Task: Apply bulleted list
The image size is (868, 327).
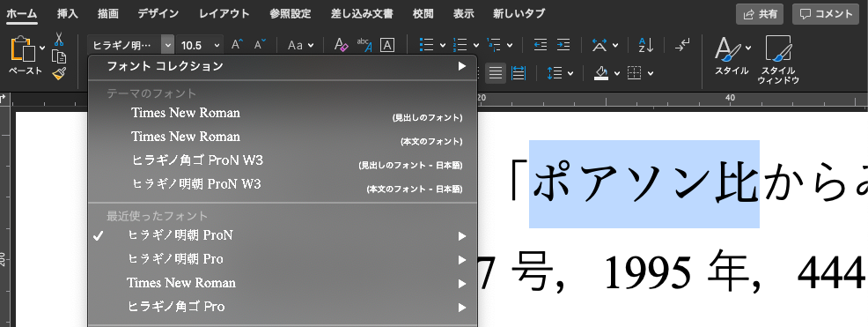Action: point(426,45)
